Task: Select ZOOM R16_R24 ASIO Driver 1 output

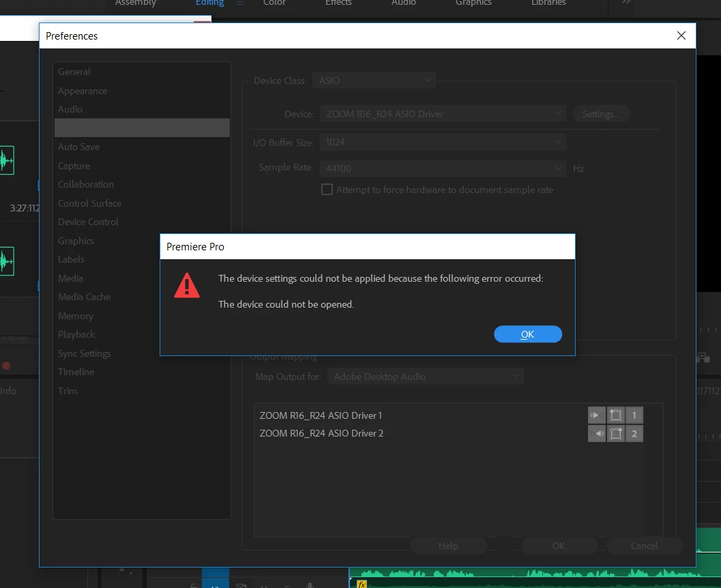Action: point(321,415)
